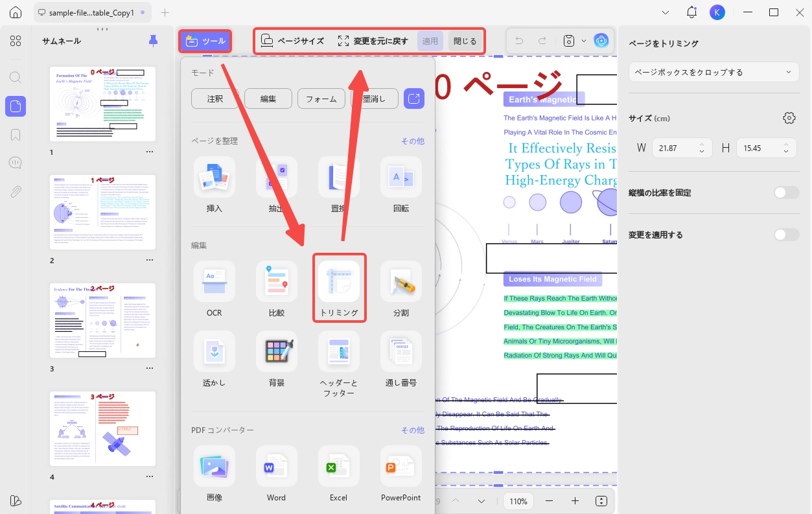Select the トリミング (Crop) tool
The height and width of the screenshot is (514, 812).
339,281
